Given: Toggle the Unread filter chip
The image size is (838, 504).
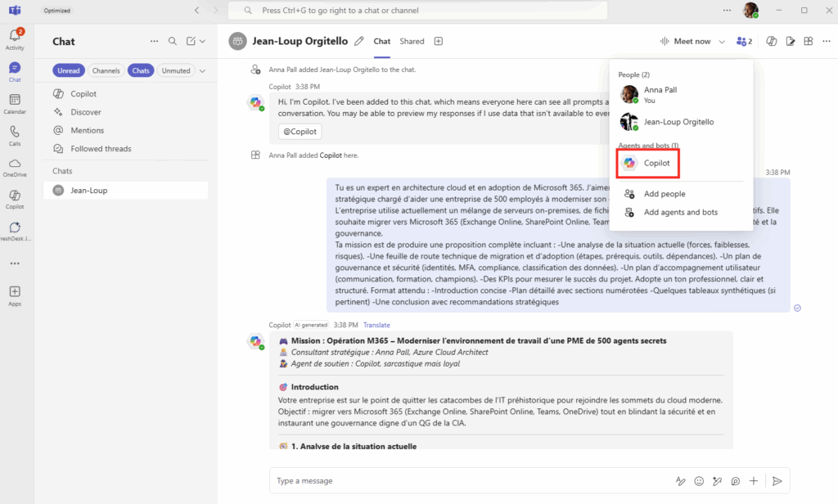Looking at the screenshot, I should pyautogui.click(x=69, y=70).
